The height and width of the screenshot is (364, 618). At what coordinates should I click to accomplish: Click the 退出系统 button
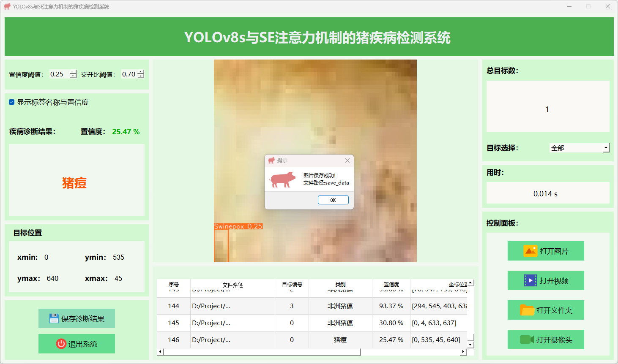(x=77, y=344)
